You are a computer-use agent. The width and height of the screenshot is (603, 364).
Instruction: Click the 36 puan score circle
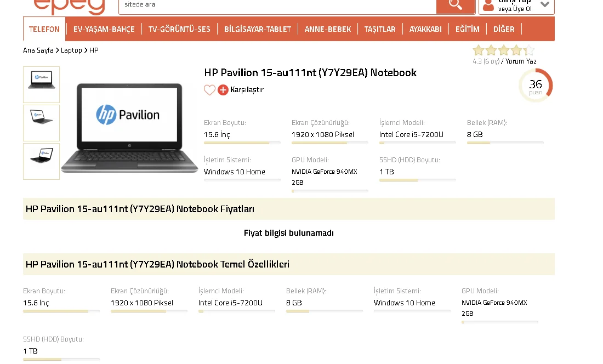coord(536,86)
